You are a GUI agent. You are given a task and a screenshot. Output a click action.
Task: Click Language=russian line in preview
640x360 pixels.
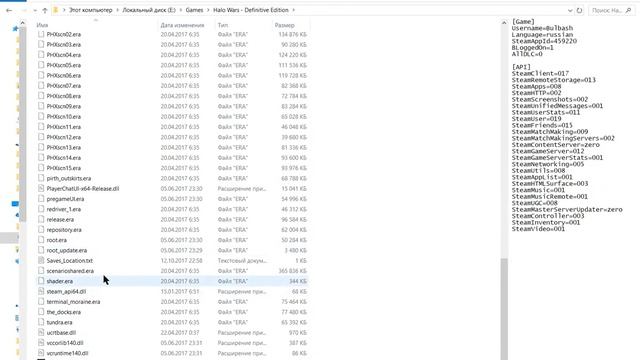[542, 35]
